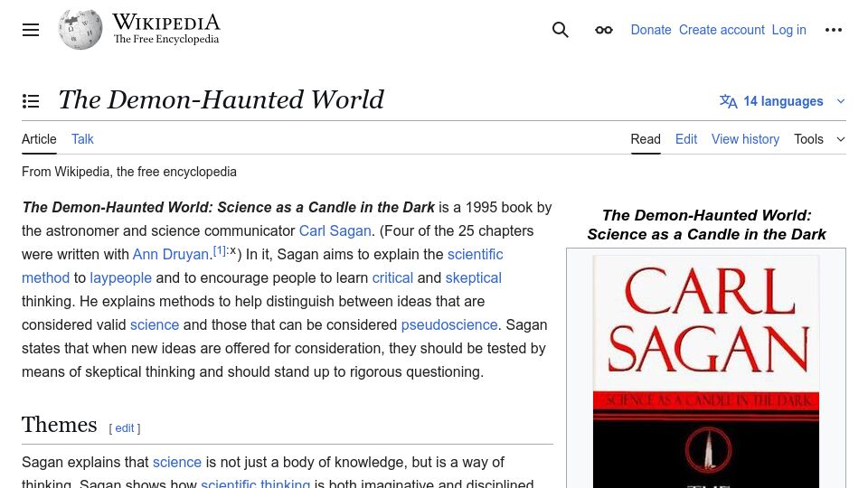Click the page heading The Demon-Haunted World
This screenshot has height=488, width=868.
click(221, 100)
